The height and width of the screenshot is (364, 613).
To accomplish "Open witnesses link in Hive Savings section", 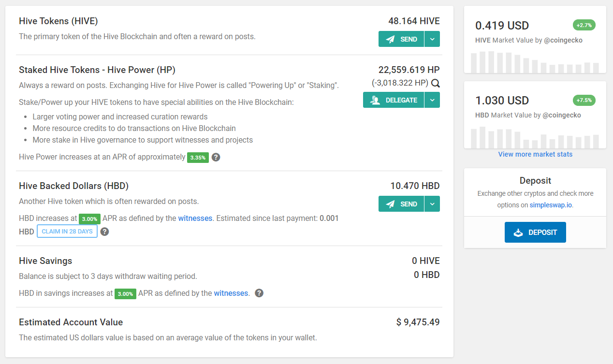I will [x=231, y=293].
